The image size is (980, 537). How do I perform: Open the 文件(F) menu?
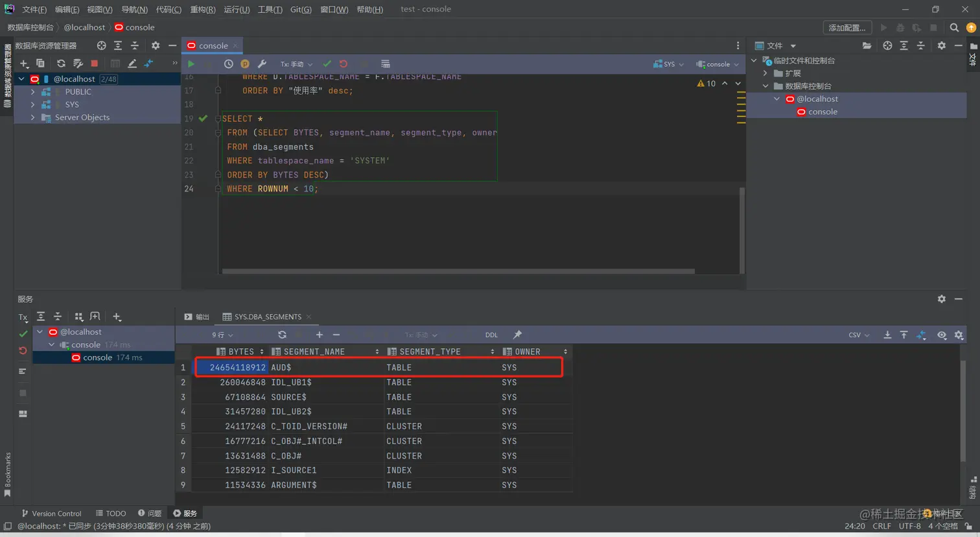click(x=34, y=9)
